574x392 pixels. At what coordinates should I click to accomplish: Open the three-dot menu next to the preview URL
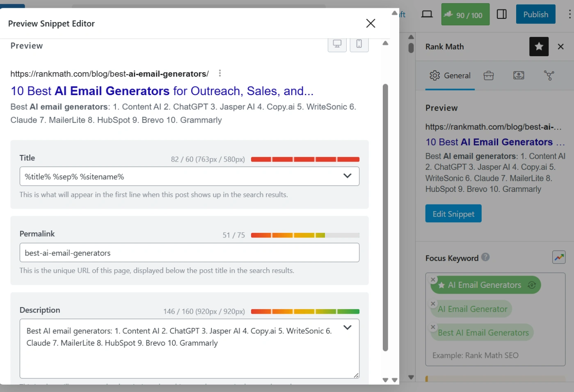pyautogui.click(x=220, y=73)
